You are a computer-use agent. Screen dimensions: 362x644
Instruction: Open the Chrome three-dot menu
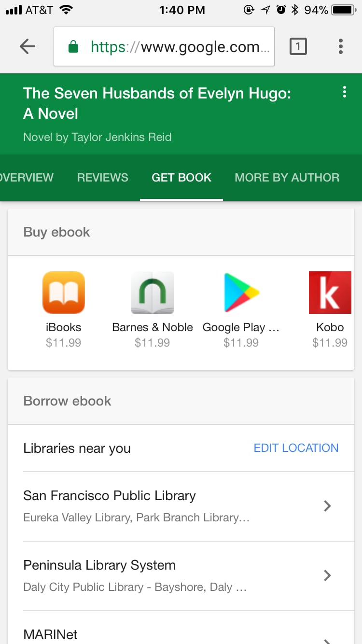(341, 46)
